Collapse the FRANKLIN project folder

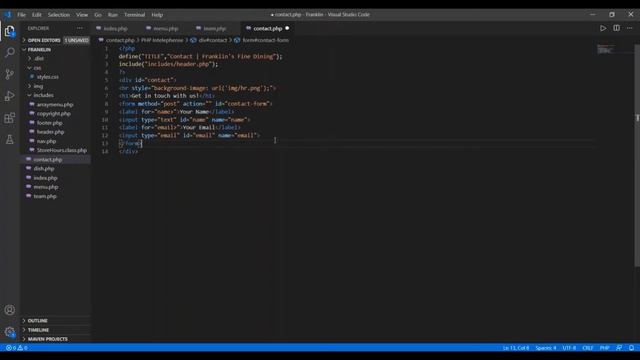click(56, 49)
